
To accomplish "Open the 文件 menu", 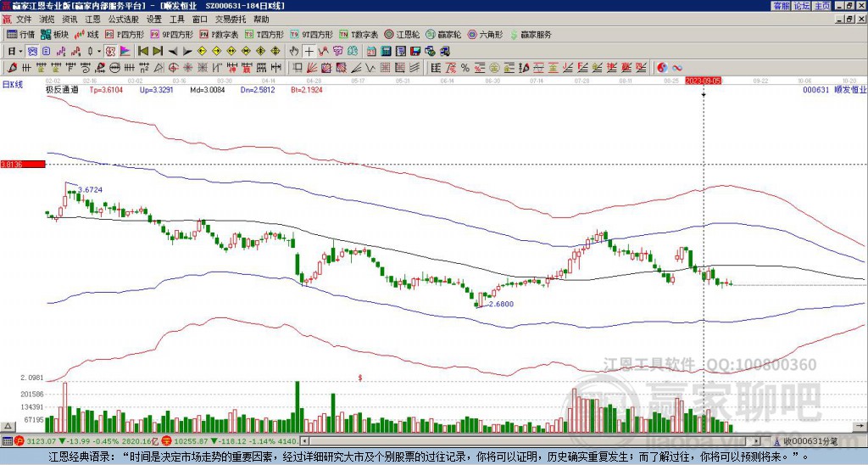I will tap(24, 20).
